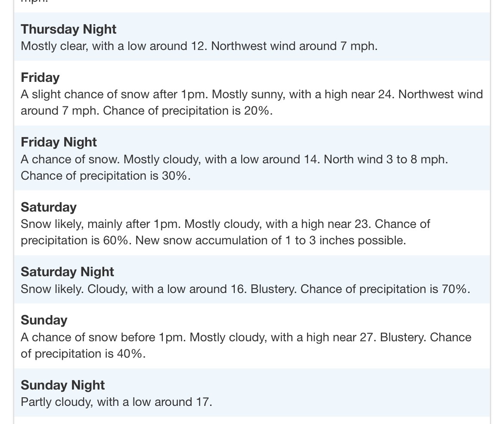Image resolution: width=504 pixels, height=424 pixels.
Task: Select the Sunday chance of snow before 1pm text
Action: [103, 337]
